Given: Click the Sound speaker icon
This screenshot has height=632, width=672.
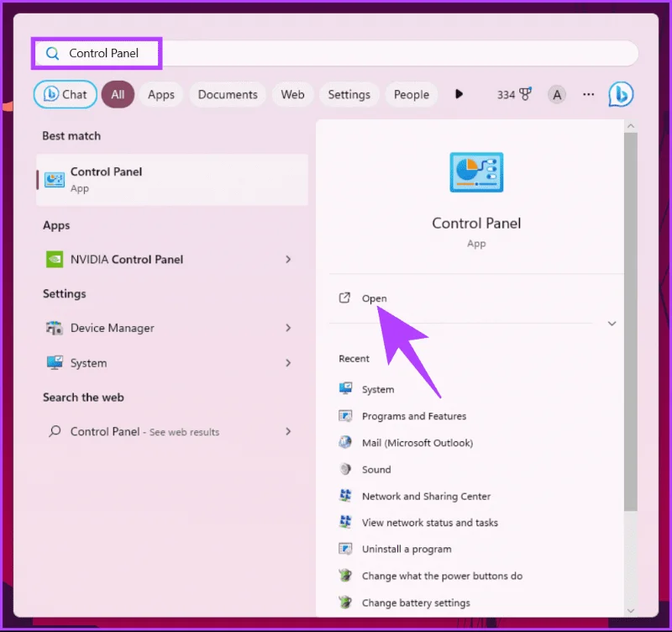Looking at the screenshot, I should (345, 469).
